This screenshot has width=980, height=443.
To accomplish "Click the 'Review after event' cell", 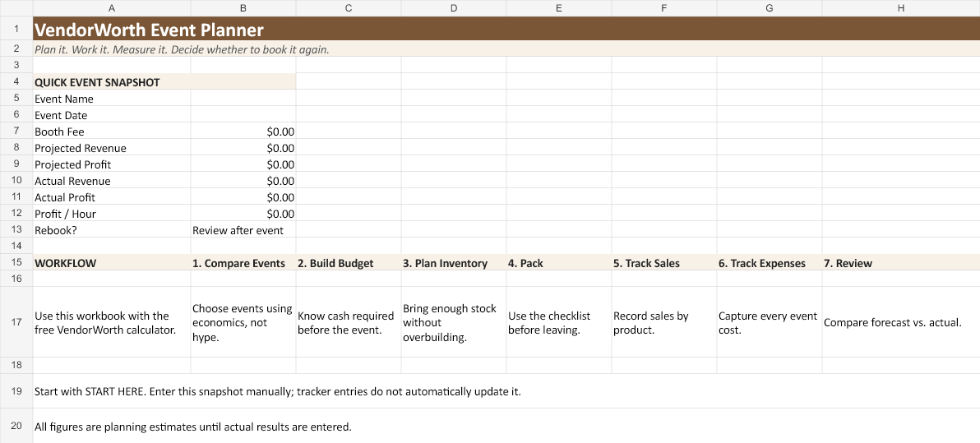I will (243, 230).
